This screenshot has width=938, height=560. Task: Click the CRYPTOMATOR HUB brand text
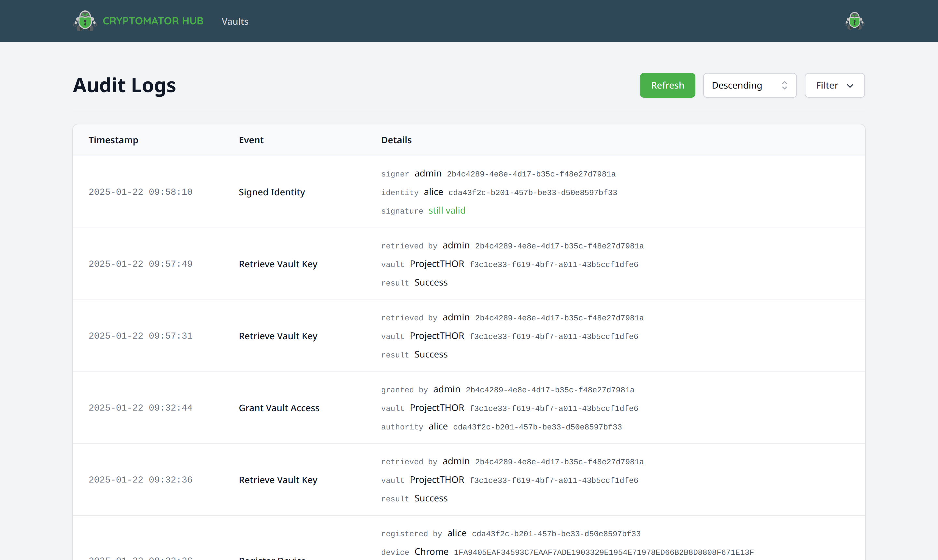coord(153,21)
